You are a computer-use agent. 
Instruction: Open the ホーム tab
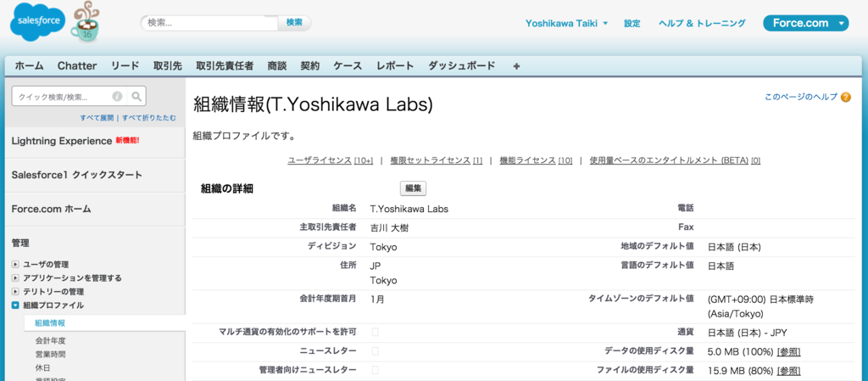[30, 66]
